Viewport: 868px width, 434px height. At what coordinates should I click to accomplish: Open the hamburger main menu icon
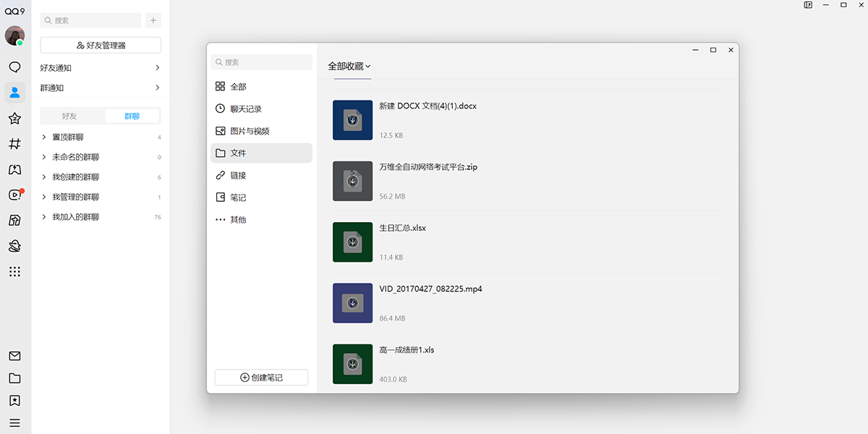pos(14,423)
